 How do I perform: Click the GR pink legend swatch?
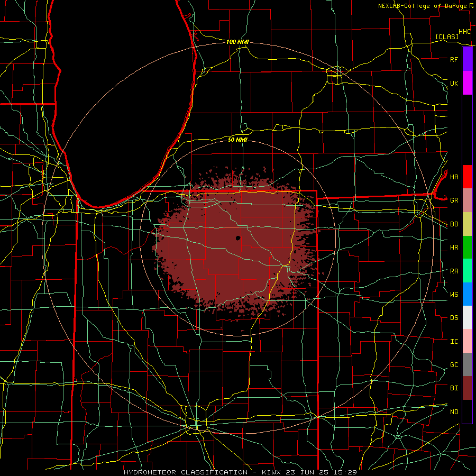pos(467,200)
